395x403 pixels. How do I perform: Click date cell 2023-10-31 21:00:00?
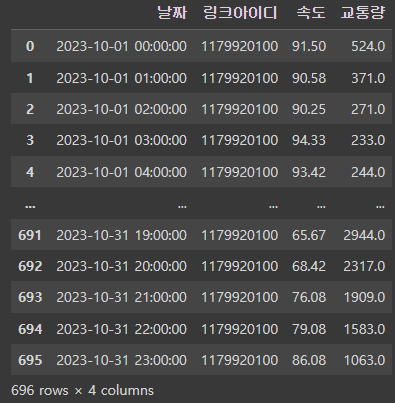pyautogui.click(x=121, y=297)
